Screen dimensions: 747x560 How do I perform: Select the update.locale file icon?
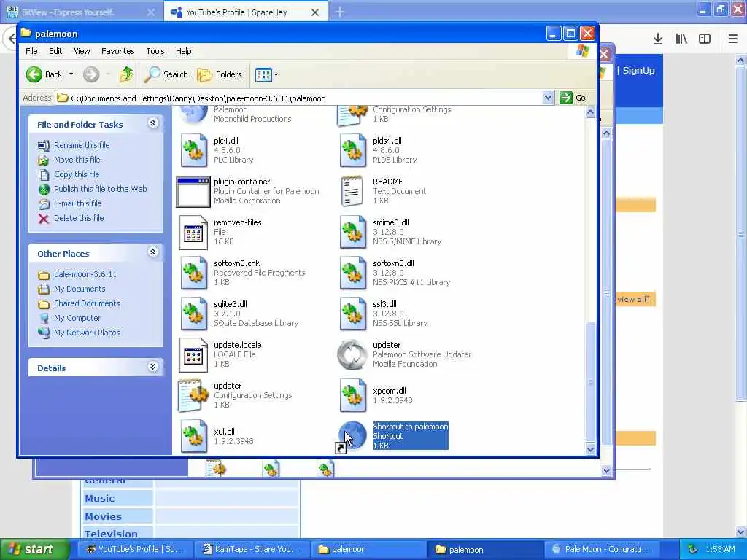click(193, 355)
